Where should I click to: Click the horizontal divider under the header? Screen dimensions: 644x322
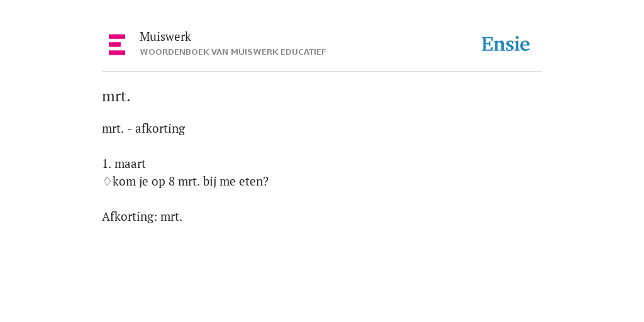[322, 72]
